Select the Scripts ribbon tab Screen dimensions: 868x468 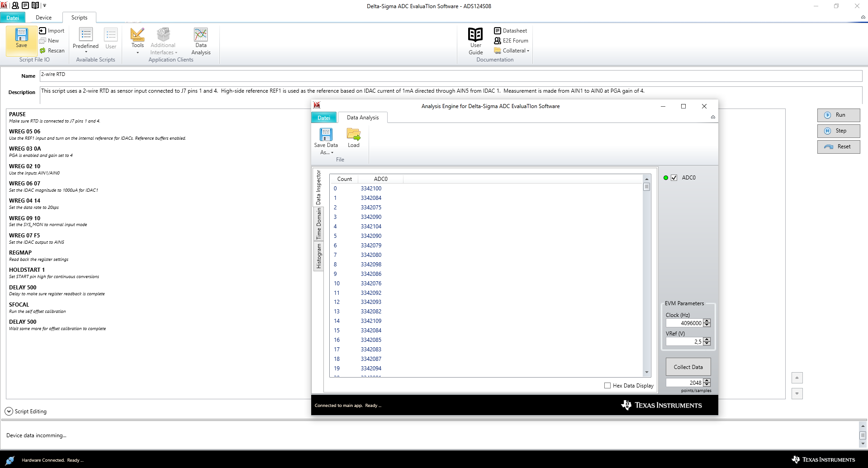point(79,18)
